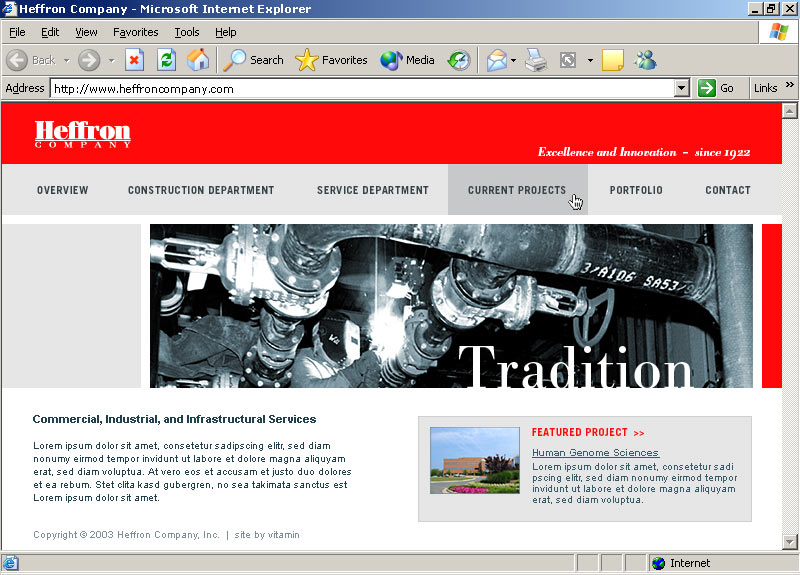Click the Print toolbar icon
The height and width of the screenshot is (575, 800).
coord(536,60)
